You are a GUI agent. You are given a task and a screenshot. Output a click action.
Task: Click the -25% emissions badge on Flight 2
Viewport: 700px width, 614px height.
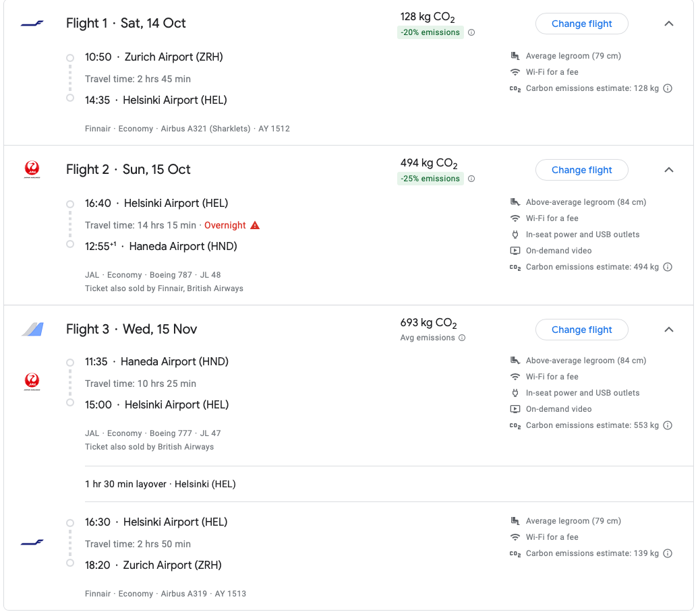coord(430,178)
